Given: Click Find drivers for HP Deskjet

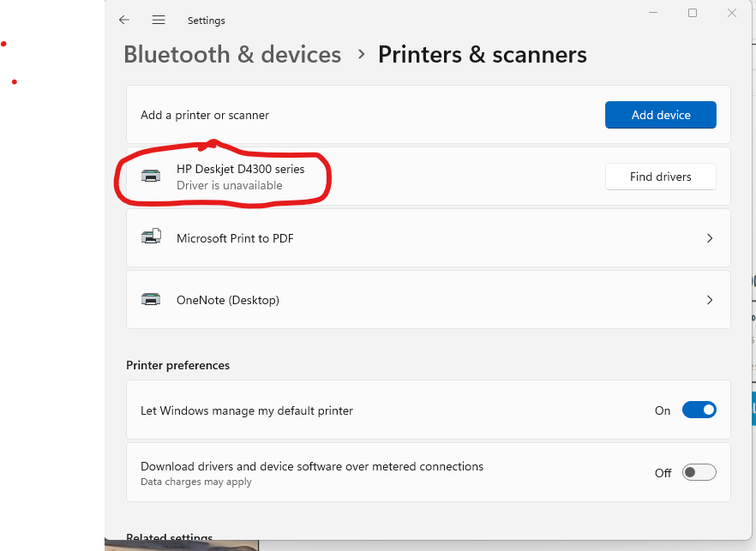Looking at the screenshot, I should 661,177.
